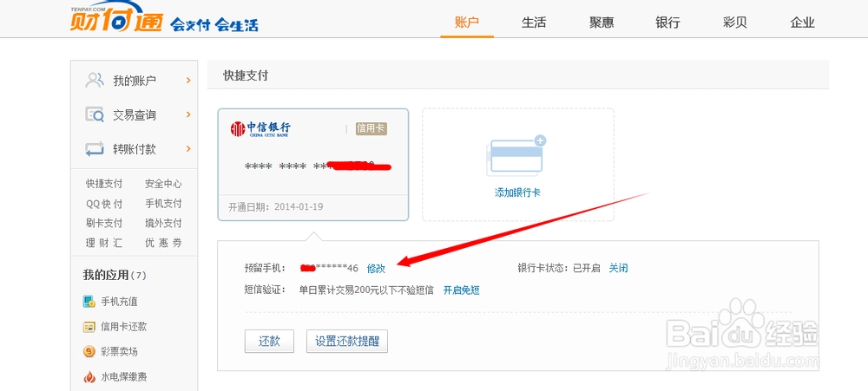Click the lottery store icon
The width and height of the screenshot is (868, 391).
pyautogui.click(x=89, y=352)
